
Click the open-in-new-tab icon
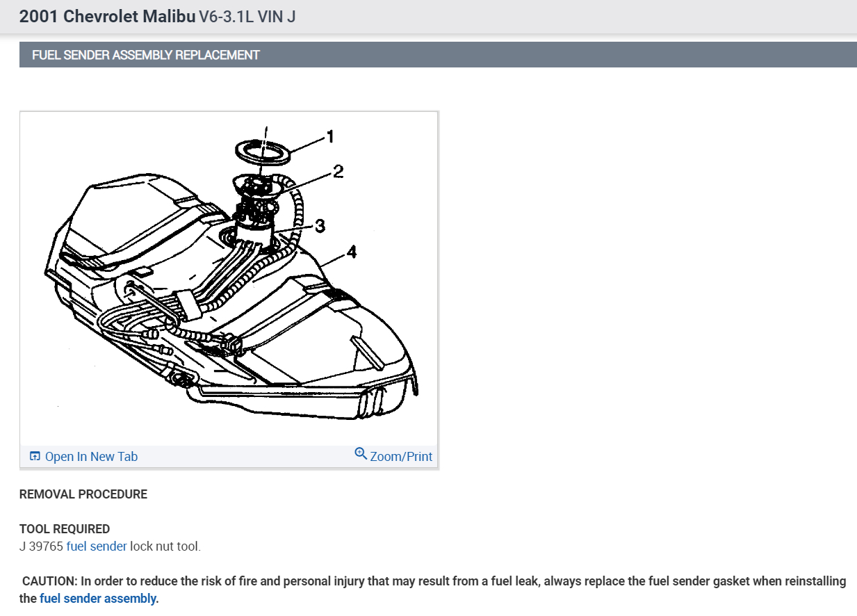(35, 457)
